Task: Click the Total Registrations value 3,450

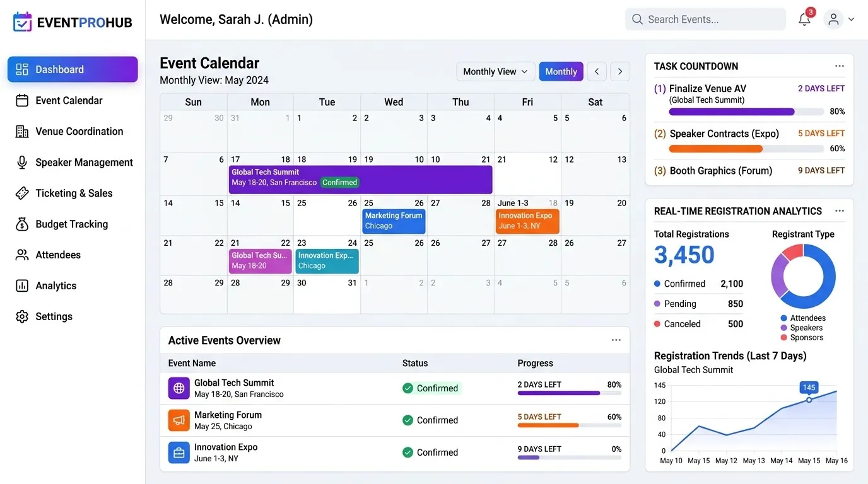Action: (x=684, y=255)
